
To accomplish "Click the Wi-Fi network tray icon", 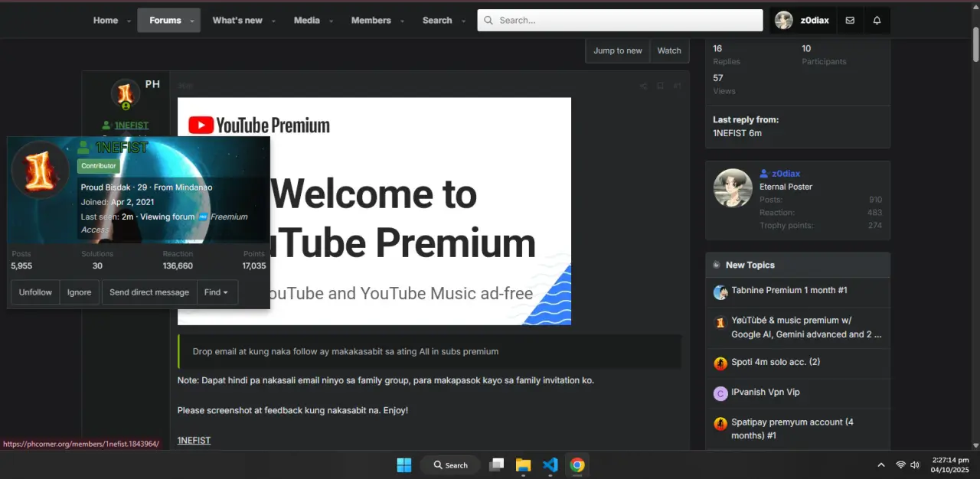I will pos(900,464).
